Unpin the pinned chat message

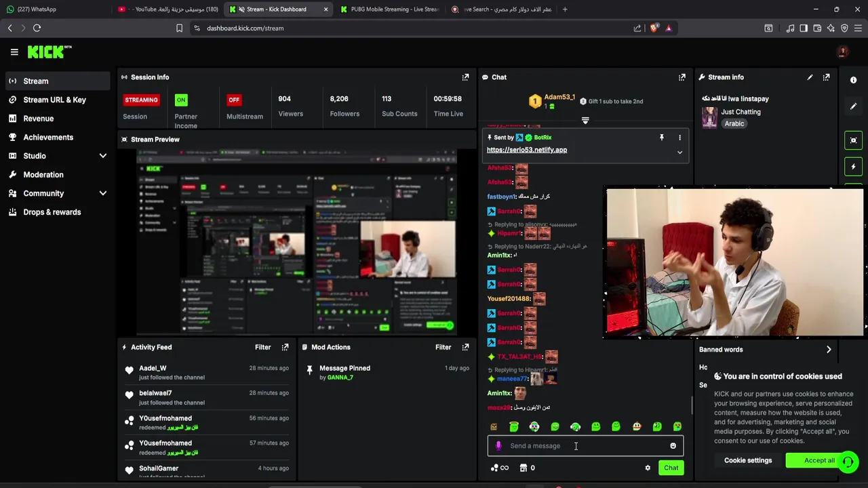pos(662,138)
